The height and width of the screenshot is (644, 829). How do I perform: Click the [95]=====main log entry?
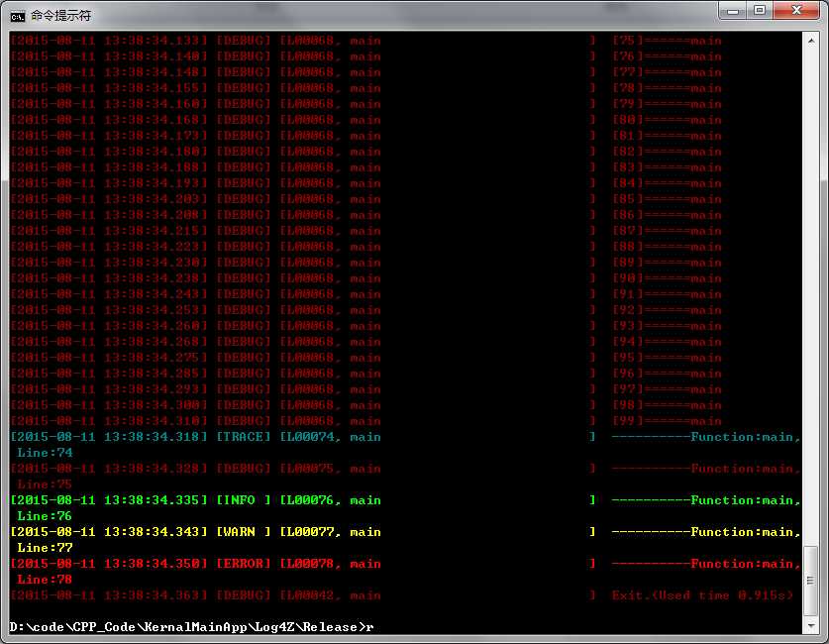coord(667,358)
